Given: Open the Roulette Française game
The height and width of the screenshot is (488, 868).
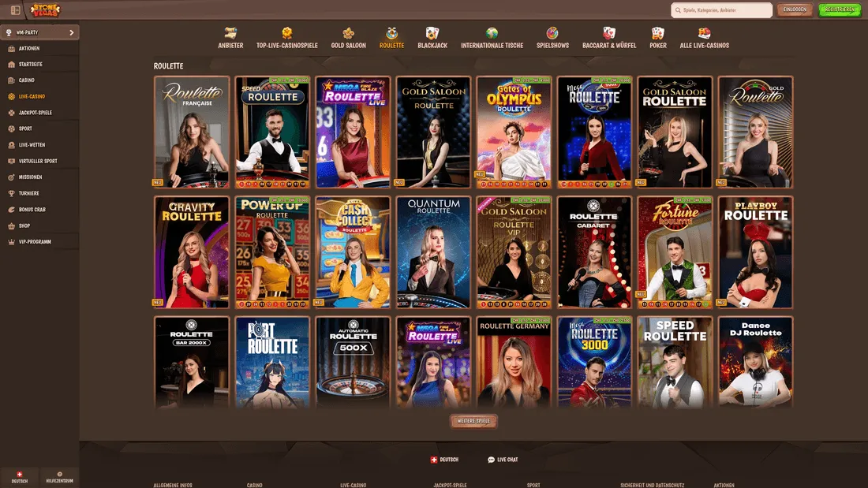Looking at the screenshot, I should 192,132.
